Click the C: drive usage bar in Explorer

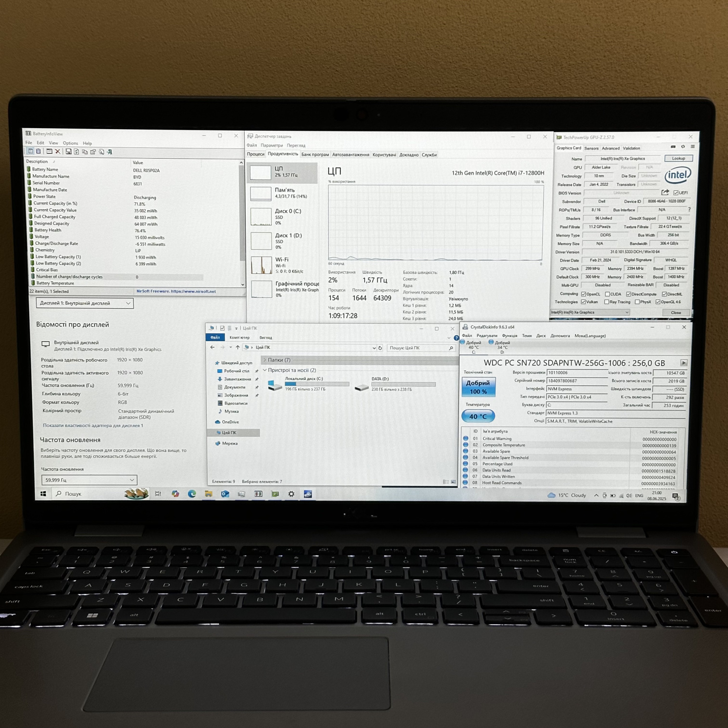(317, 384)
